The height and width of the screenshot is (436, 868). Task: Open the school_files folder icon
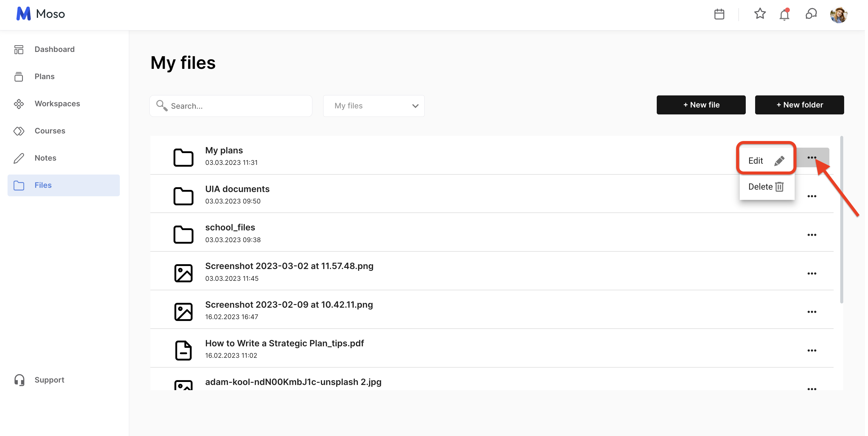[x=183, y=234]
